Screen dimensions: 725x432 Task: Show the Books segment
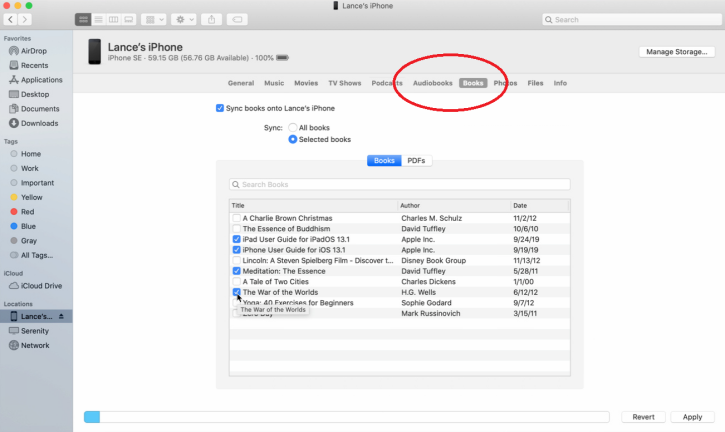tap(384, 160)
